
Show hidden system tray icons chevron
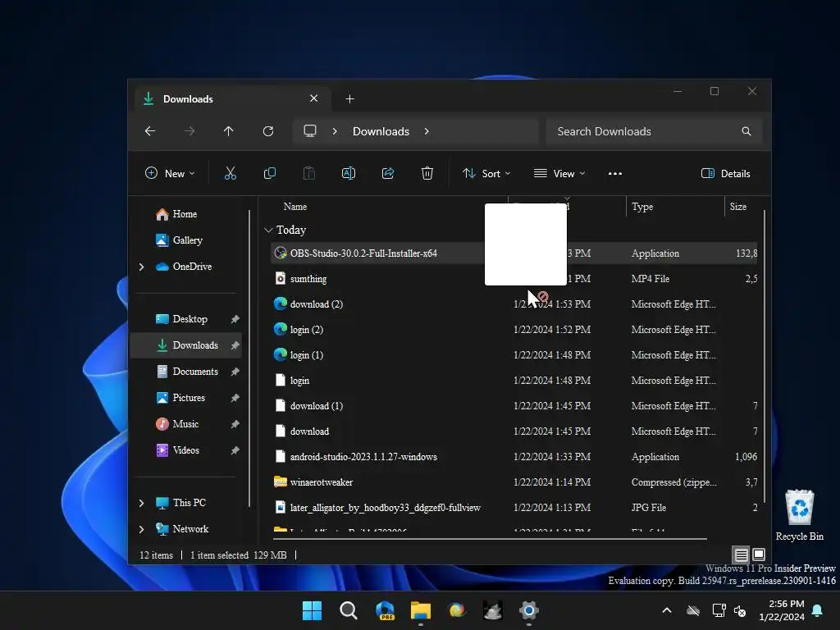pos(667,610)
